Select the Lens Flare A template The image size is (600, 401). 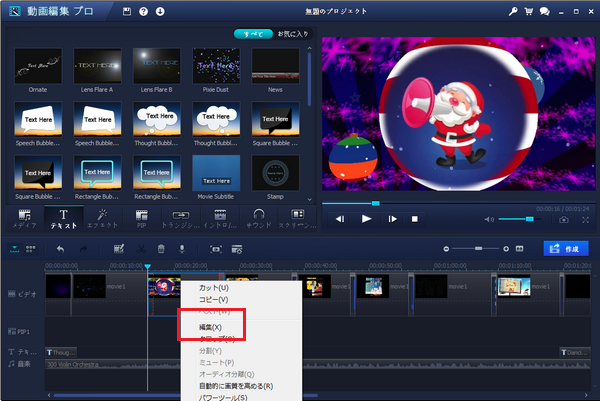click(97, 70)
